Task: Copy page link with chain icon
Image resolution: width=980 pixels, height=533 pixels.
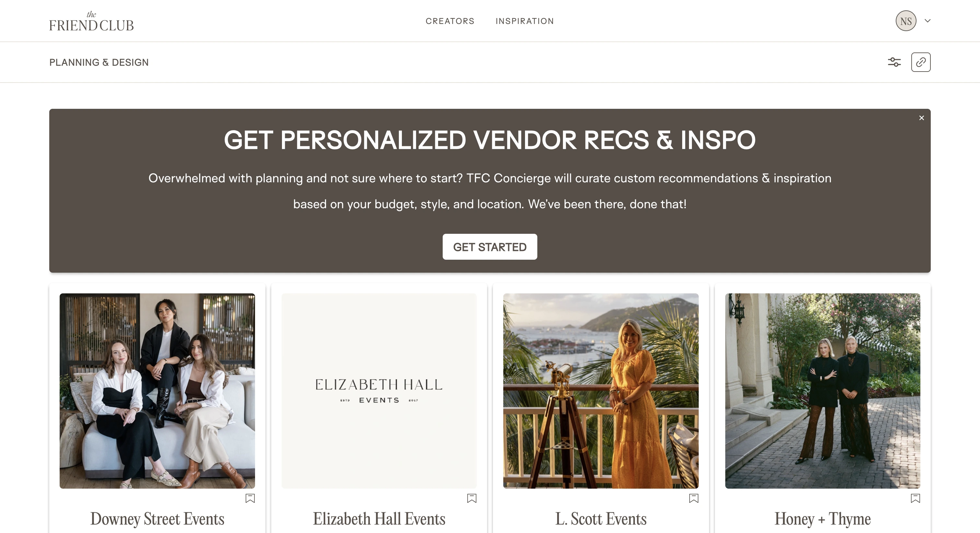Action: point(921,62)
